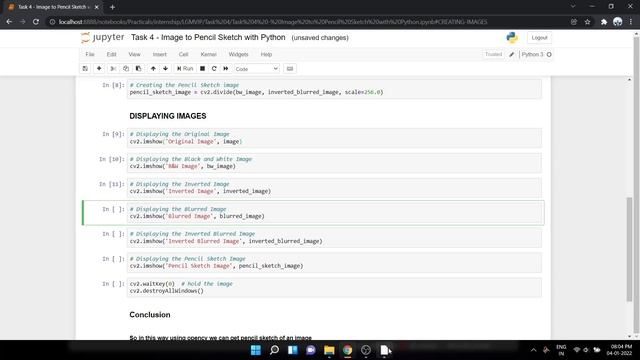Image resolution: width=640 pixels, height=360 pixels.
Task: Open the Cell menu
Action: point(183,54)
